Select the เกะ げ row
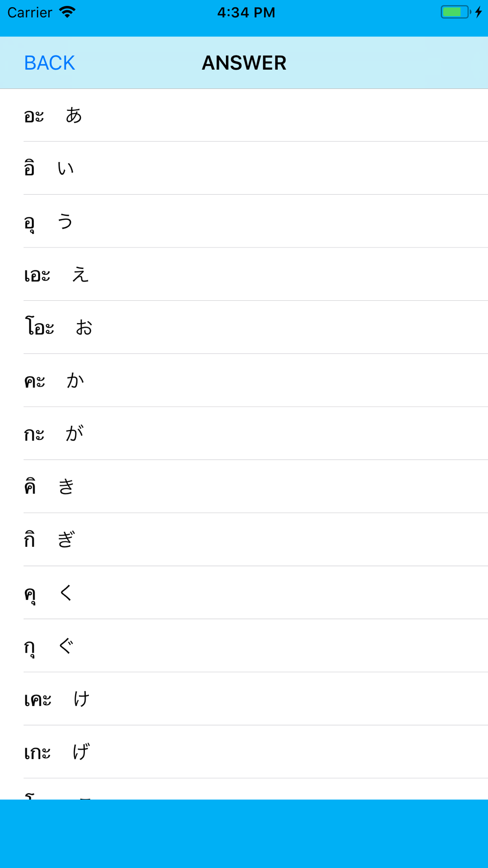 click(x=244, y=752)
